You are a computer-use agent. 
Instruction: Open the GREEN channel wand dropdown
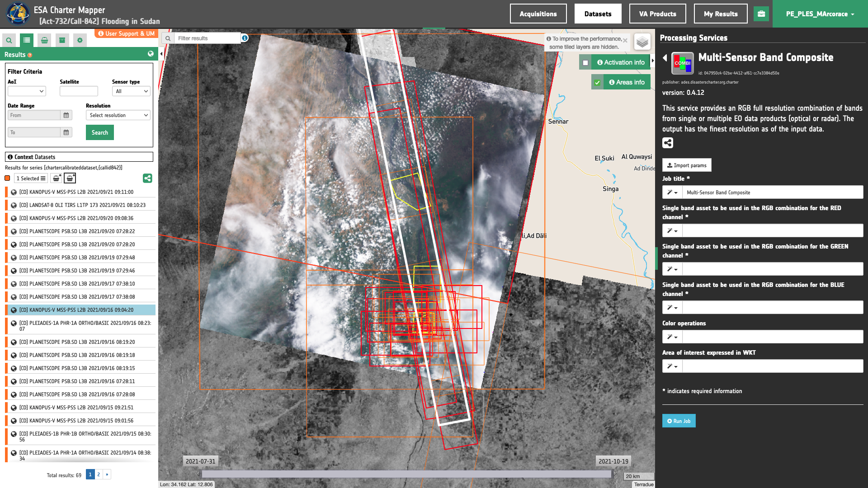[672, 269]
